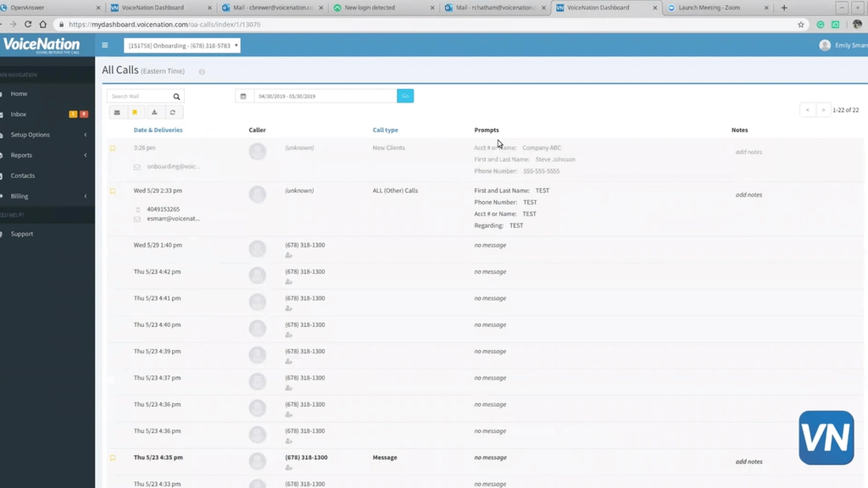Click the bookmark flag toolbar icon
Image resolution: width=868 pixels, height=488 pixels.
[135, 113]
